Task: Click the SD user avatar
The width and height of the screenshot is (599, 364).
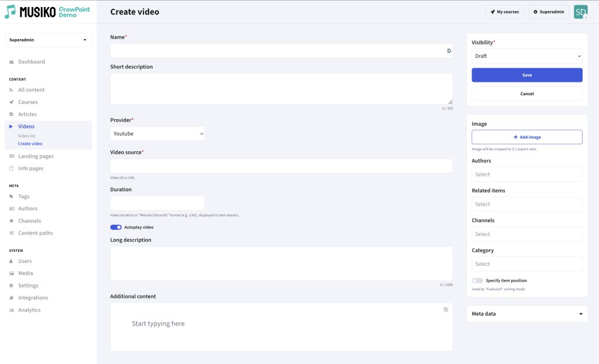Action: [x=580, y=12]
